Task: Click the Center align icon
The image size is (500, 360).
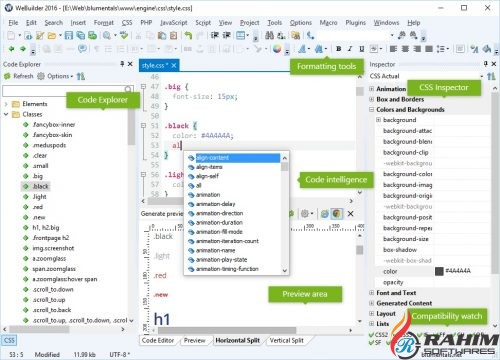Action: point(405,49)
